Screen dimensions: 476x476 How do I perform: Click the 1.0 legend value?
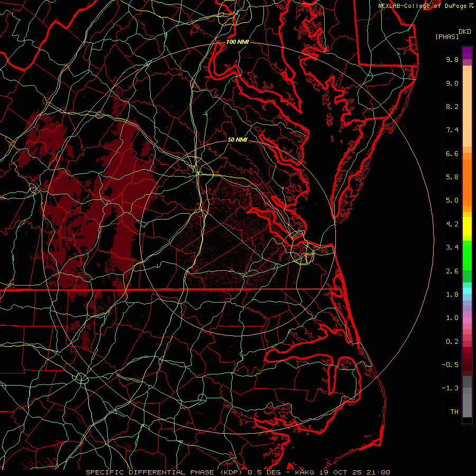(x=452, y=318)
